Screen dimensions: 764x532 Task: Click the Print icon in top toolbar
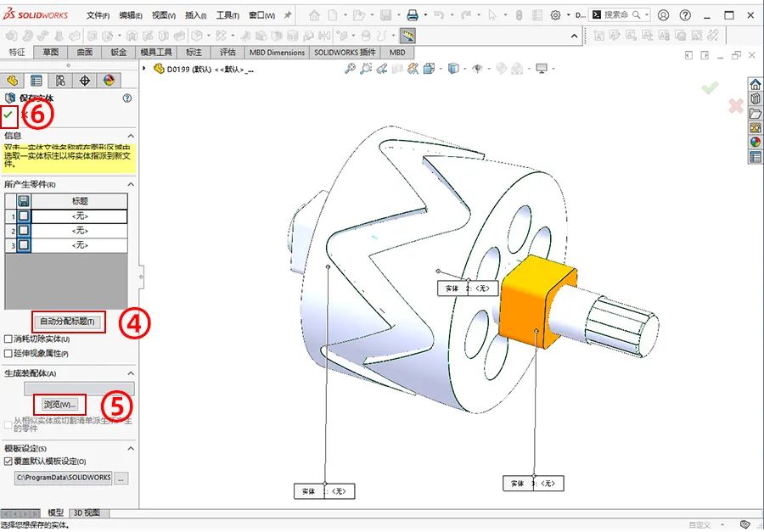click(x=413, y=15)
